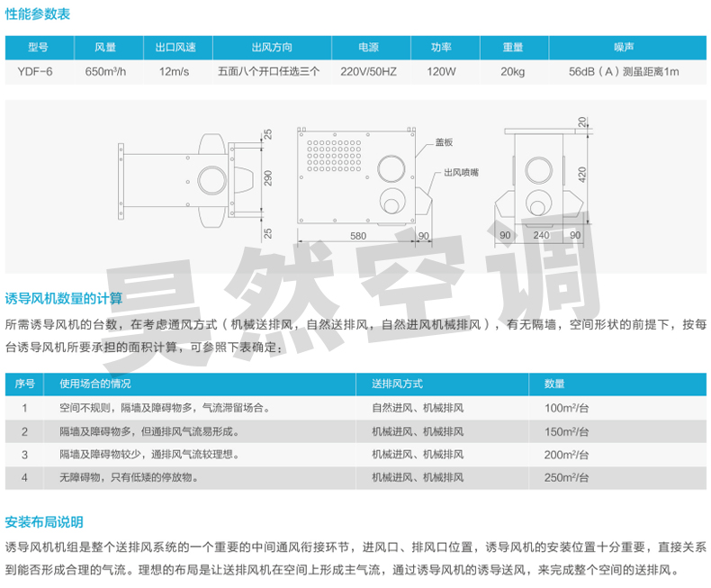Click the 盖板 callout label
This screenshot has height=588, width=711.
(444, 142)
